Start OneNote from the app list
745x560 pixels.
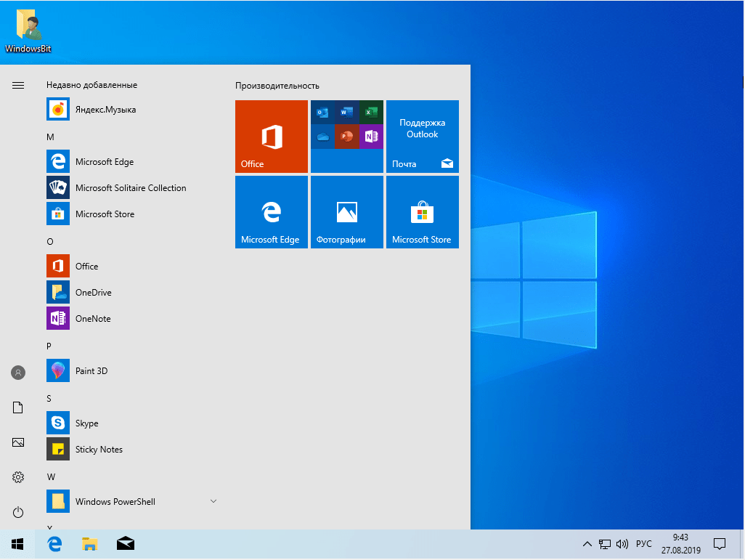(x=94, y=318)
